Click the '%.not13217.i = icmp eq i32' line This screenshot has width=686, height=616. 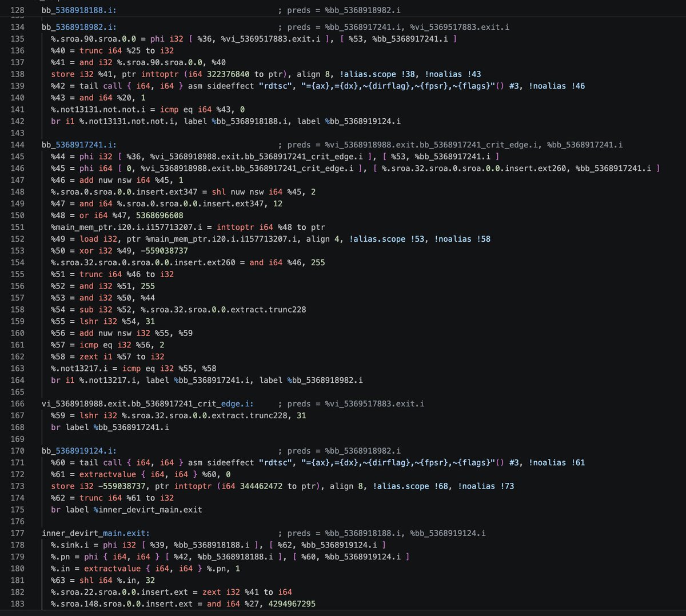point(134,369)
